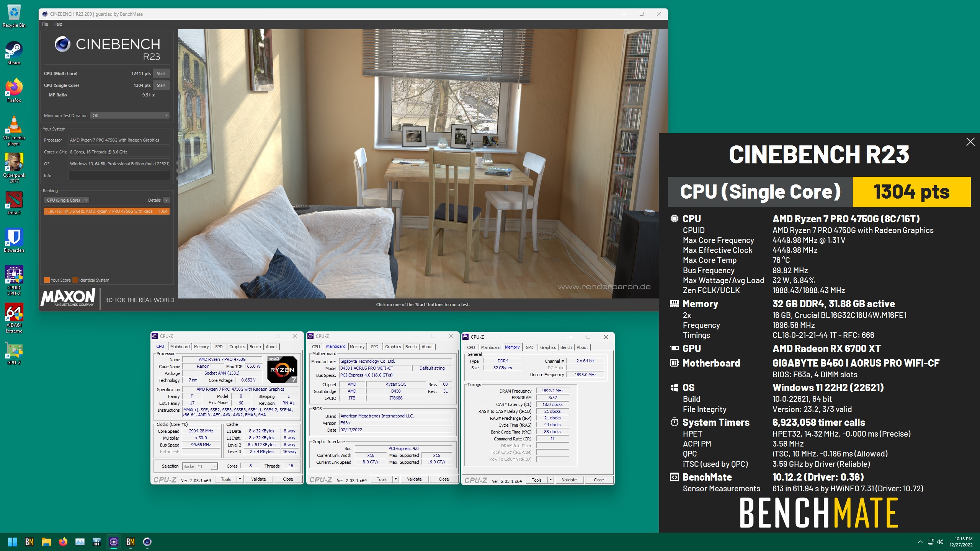Open SPD tab in third CPU-Z window
Screen dimensions: 980x551
[x=529, y=347]
